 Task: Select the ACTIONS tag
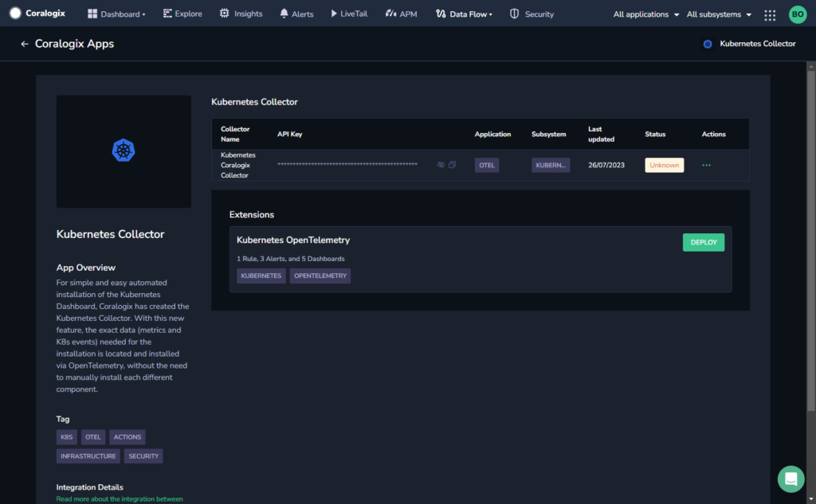[127, 437]
